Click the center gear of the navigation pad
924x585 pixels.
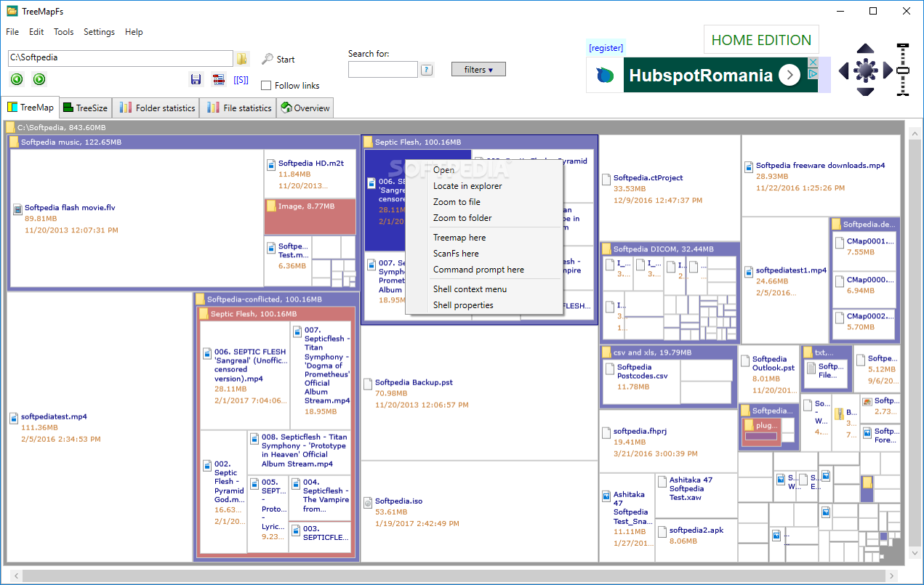point(865,70)
